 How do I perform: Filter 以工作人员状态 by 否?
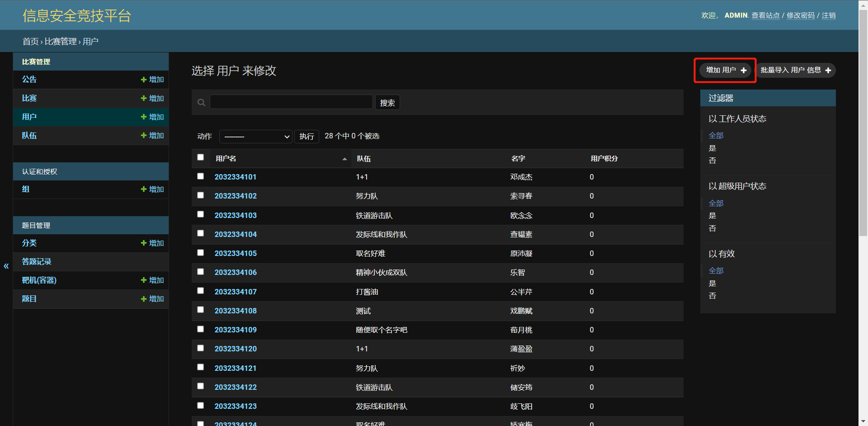tap(712, 160)
